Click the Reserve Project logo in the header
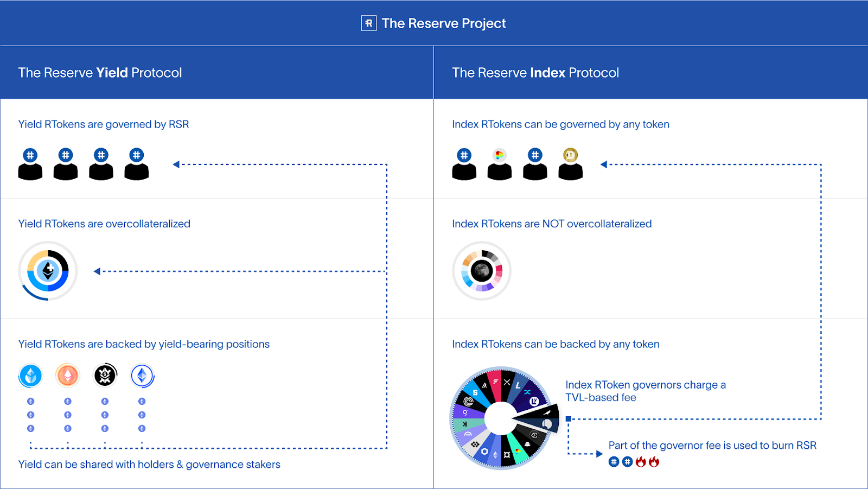 click(368, 23)
